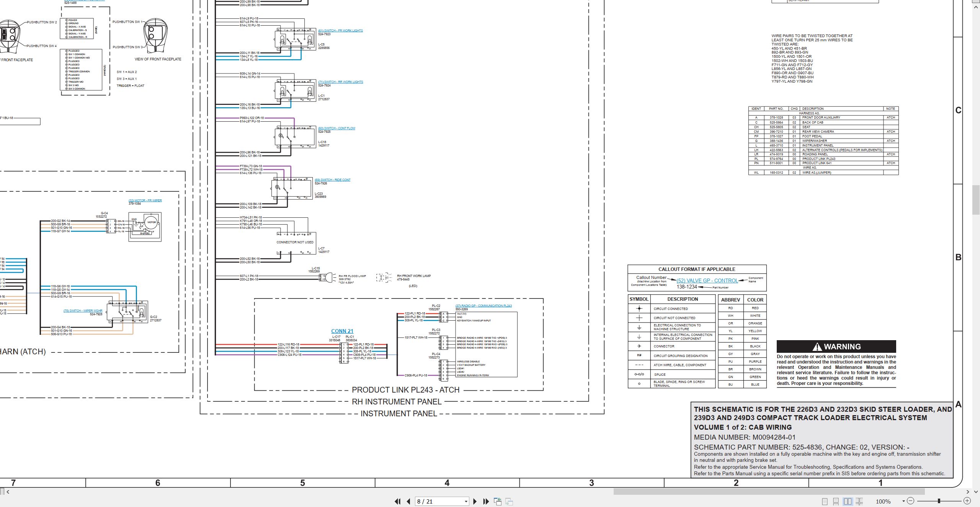
Task: Toggle two-page facing layout
Action: point(848,501)
